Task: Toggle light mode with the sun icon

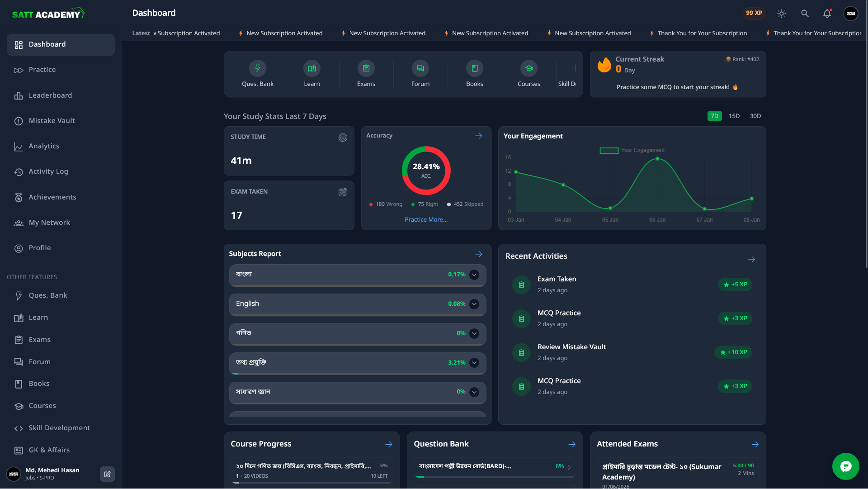Action: pos(782,14)
